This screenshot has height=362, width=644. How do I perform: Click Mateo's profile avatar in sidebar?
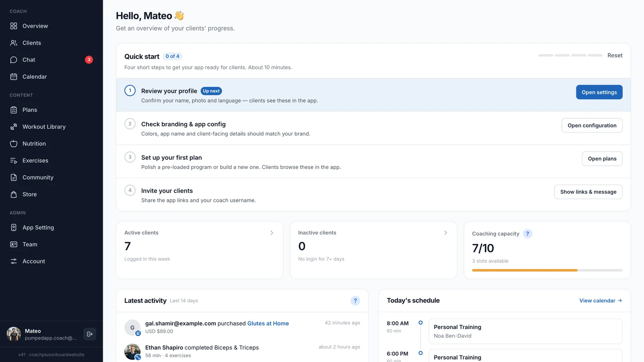pos(14,334)
